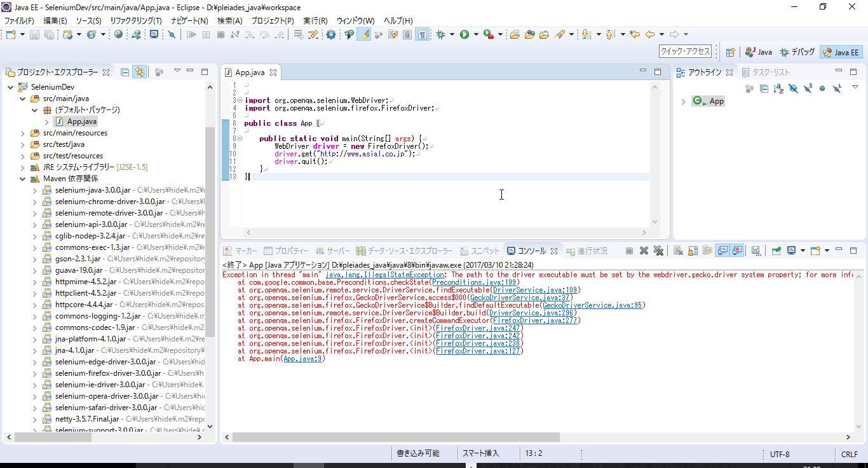The height and width of the screenshot is (468, 868).
Task: Click the Save All icon
Action: pos(49,34)
